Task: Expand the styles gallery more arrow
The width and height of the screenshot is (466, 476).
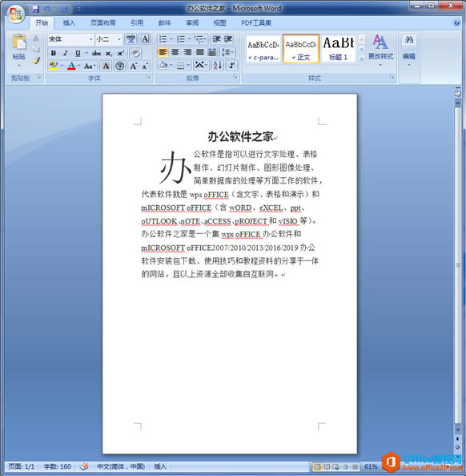Action: tap(362, 58)
